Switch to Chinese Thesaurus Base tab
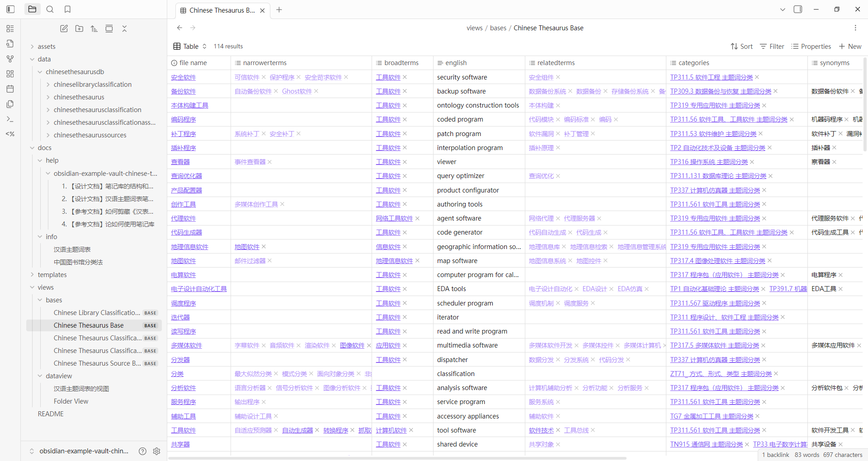 tap(222, 10)
